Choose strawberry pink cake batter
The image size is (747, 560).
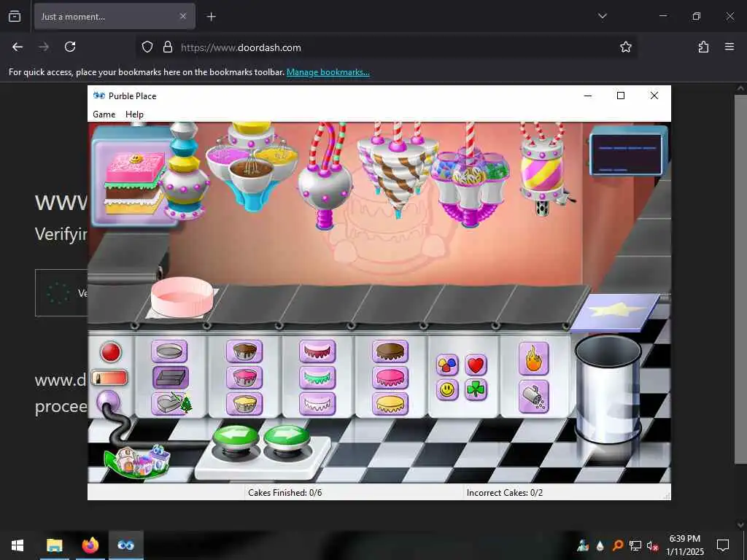coord(244,378)
